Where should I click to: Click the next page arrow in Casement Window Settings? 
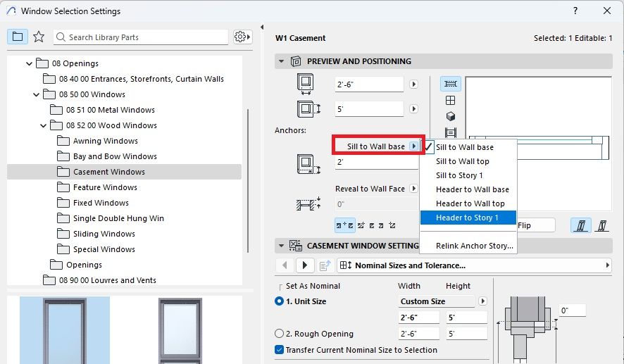pyautogui.click(x=304, y=265)
